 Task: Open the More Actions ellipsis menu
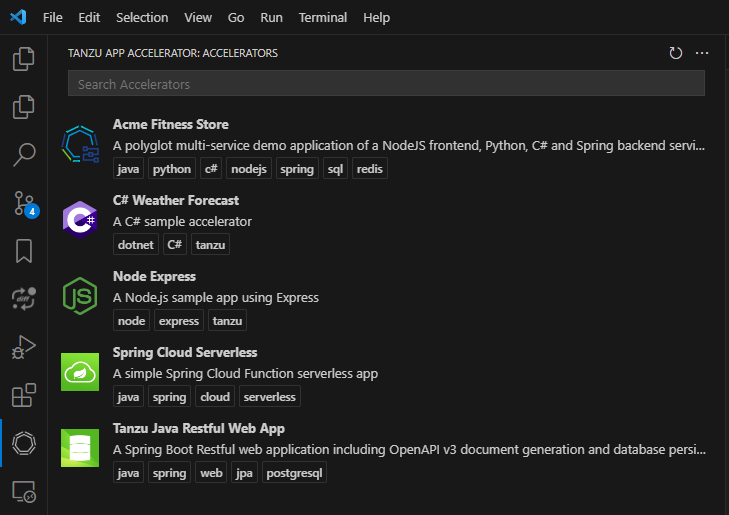pyautogui.click(x=702, y=53)
